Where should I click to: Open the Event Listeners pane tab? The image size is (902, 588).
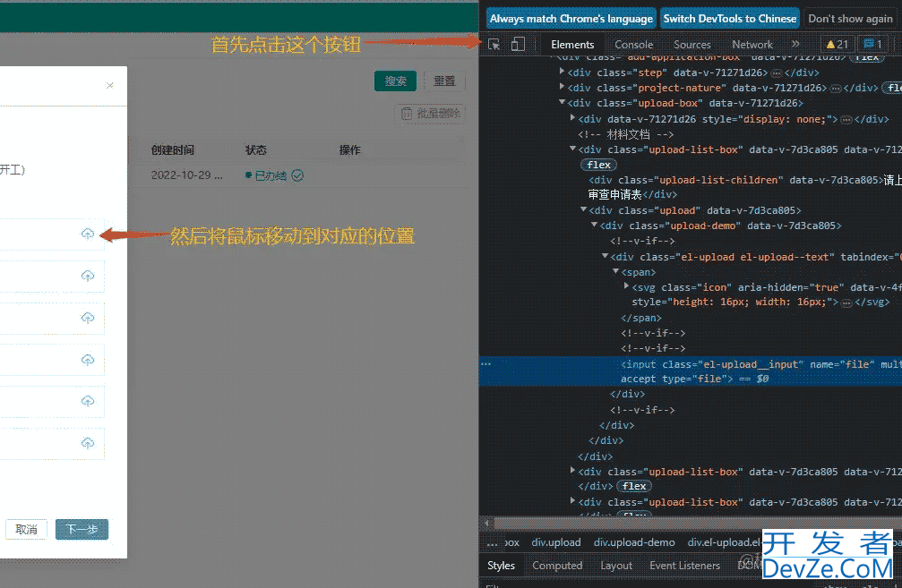[x=684, y=566]
